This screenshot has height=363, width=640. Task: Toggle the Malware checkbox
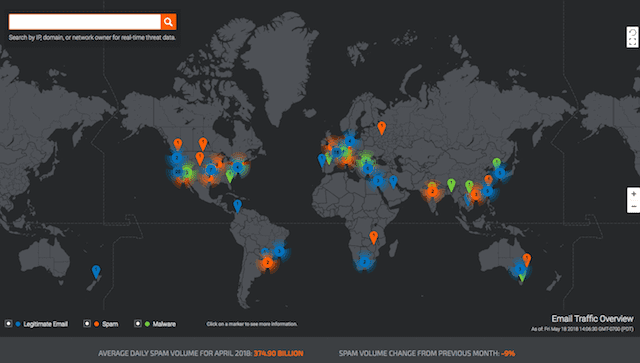click(138, 323)
